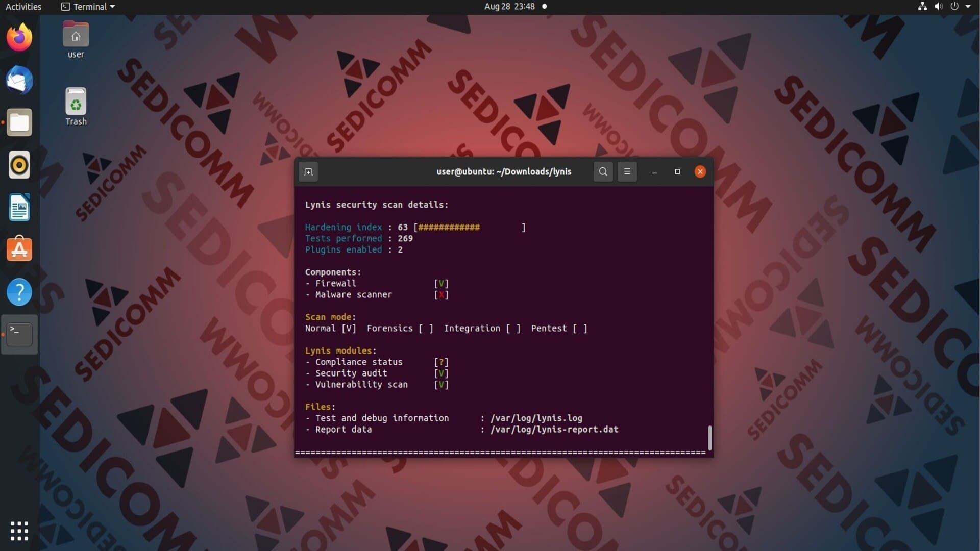The image size is (980, 551).
Task: Open Rhythmbox music player in dock
Action: click(x=19, y=165)
